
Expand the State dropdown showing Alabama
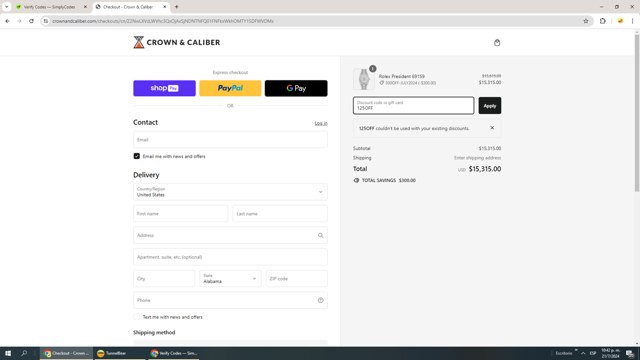coord(230,279)
